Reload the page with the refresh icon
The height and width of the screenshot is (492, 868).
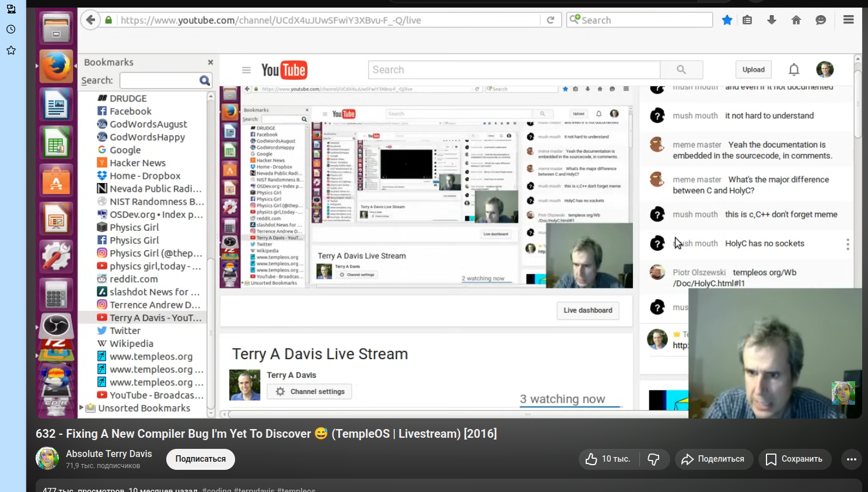click(x=550, y=20)
